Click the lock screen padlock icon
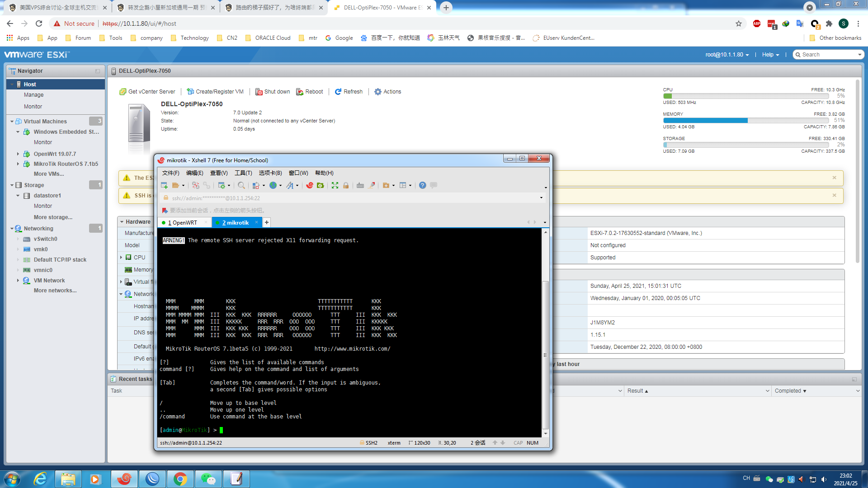This screenshot has height=488, width=868. coord(346,185)
